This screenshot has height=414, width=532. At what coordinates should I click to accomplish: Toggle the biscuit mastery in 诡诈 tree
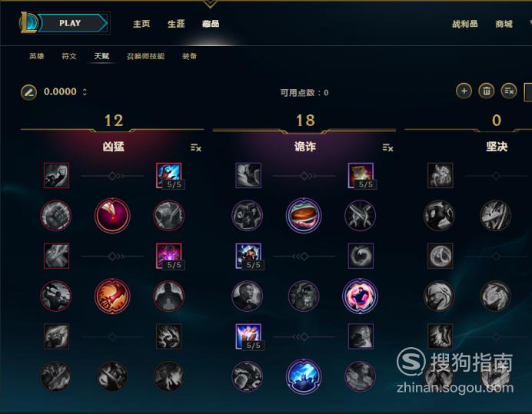[304, 215]
